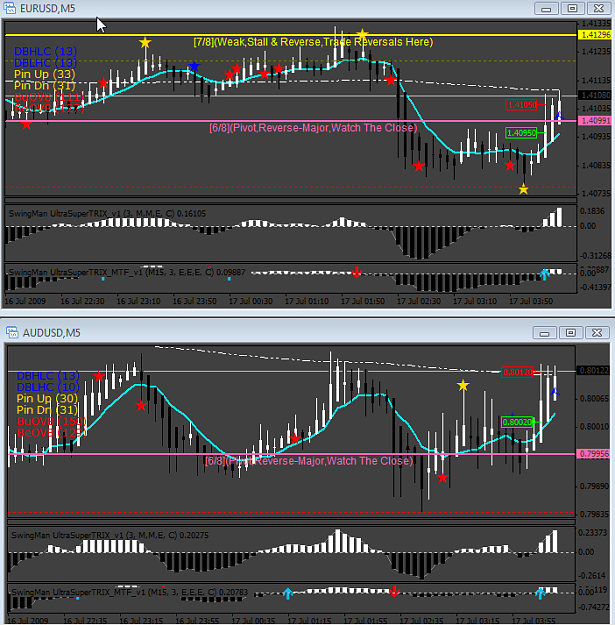615x625 pixels.
Task: Click the red star right of DBHLC in AUDUSD
Action: click(x=98, y=376)
